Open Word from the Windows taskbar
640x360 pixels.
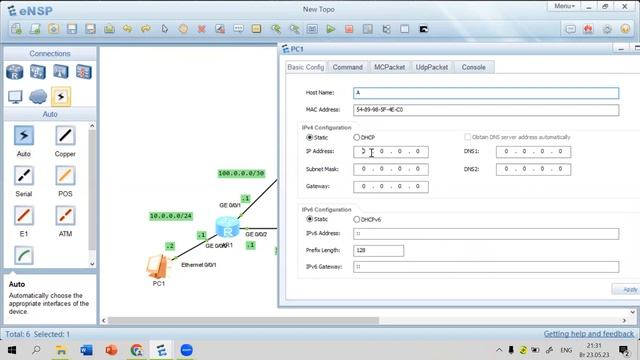[x=86, y=350]
